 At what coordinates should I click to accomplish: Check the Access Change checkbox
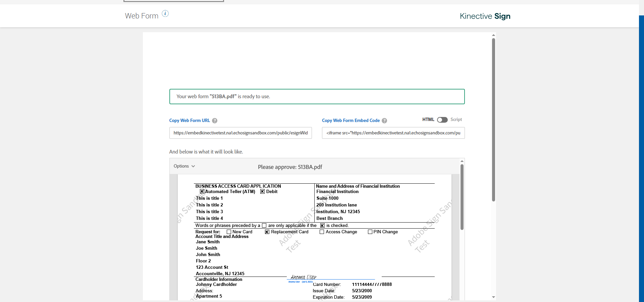coord(322,232)
